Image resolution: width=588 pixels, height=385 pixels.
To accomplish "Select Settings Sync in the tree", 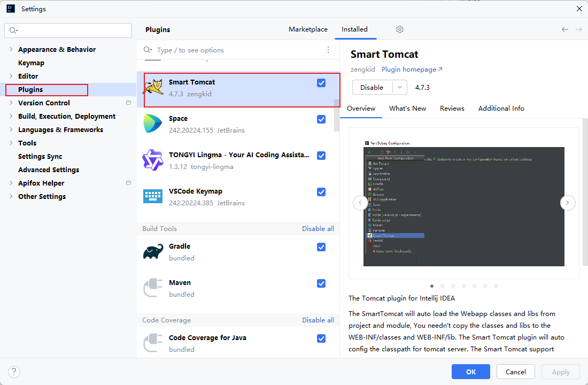I will tap(40, 157).
